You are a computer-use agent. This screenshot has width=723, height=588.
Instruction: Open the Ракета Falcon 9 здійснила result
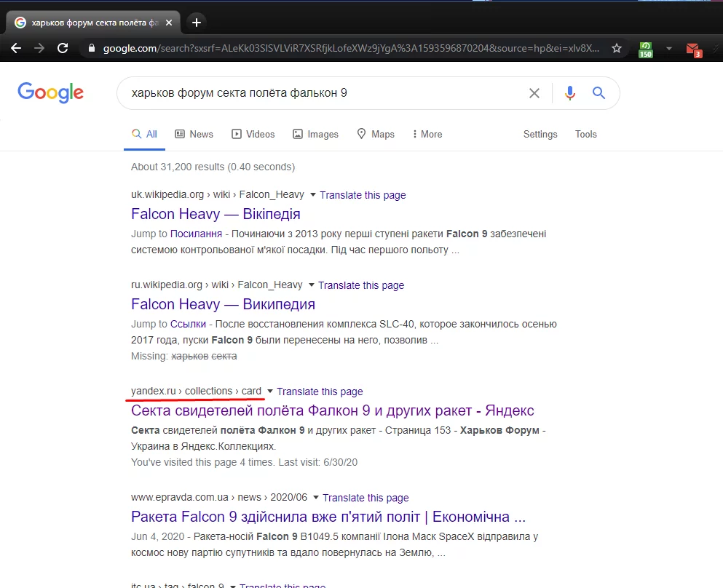(328, 517)
